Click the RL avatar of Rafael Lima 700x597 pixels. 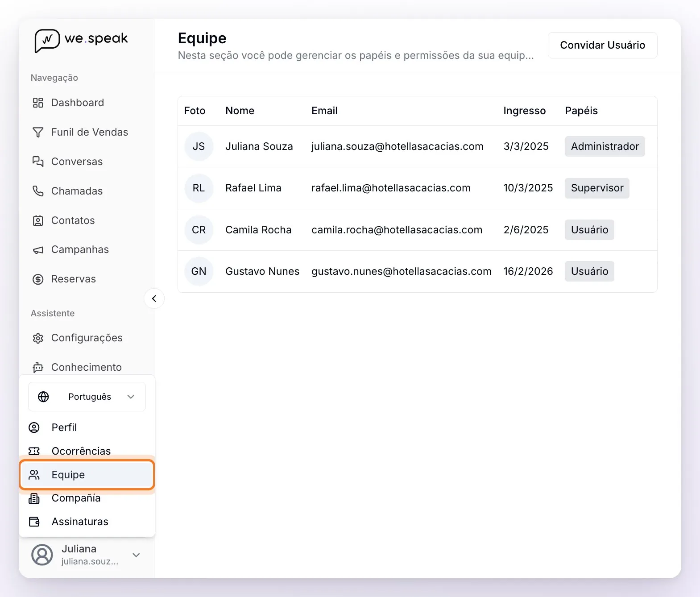click(199, 188)
